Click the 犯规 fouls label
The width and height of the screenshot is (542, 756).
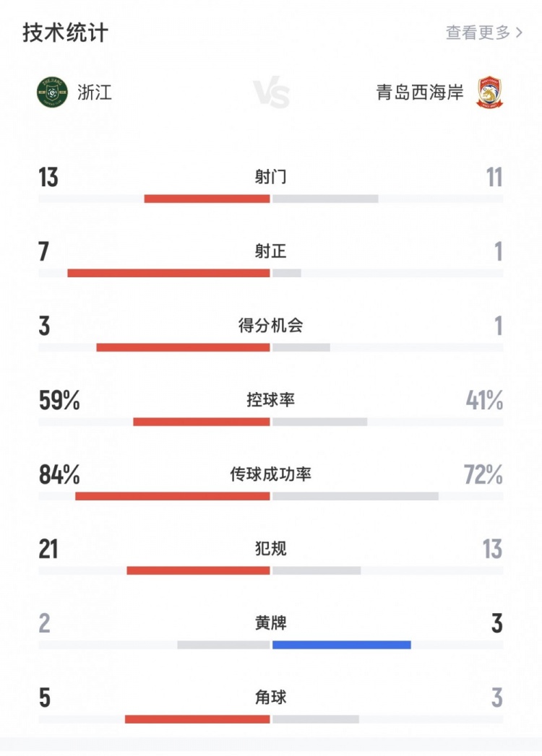tap(270, 549)
